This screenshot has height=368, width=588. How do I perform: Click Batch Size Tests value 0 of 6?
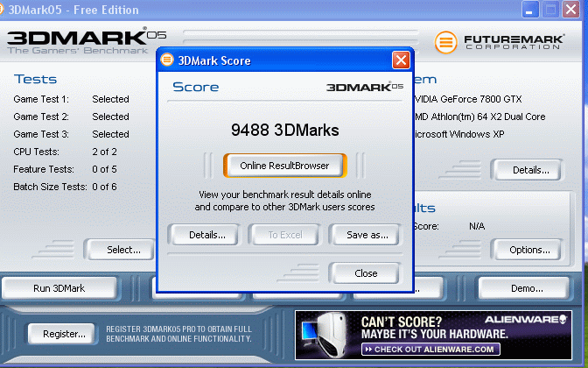[x=105, y=187]
